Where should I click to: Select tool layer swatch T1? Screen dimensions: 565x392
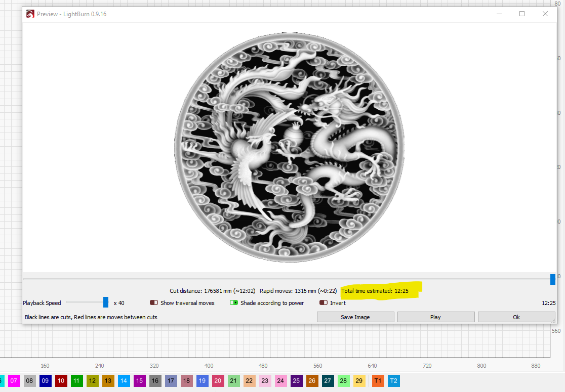coord(378,381)
